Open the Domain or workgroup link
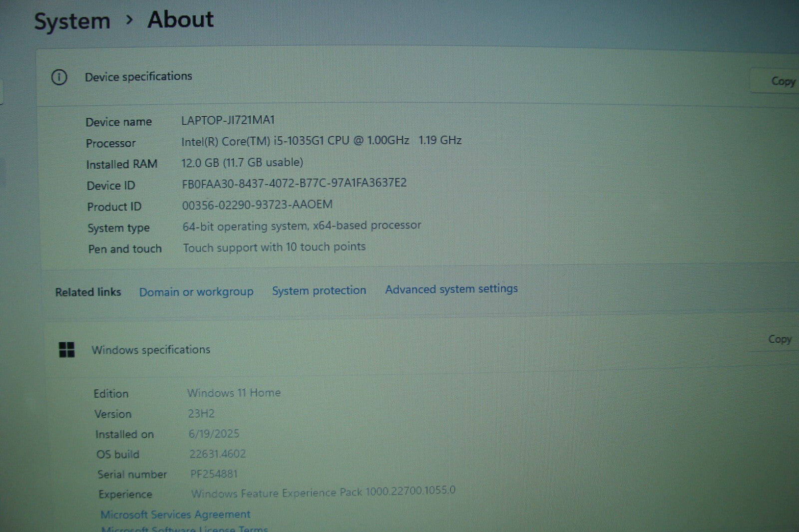Screen dimensions: 799x532 click(196, 292)
